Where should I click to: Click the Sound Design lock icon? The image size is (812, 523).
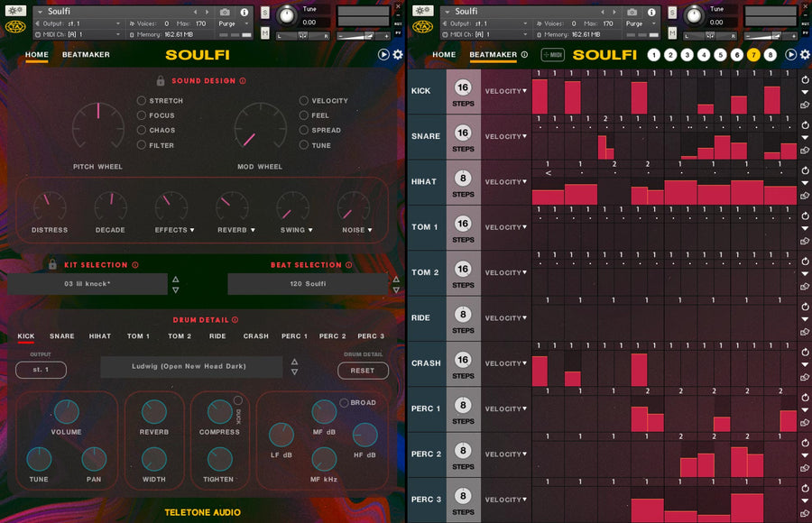pyautogui.click(x=161, y=81)
